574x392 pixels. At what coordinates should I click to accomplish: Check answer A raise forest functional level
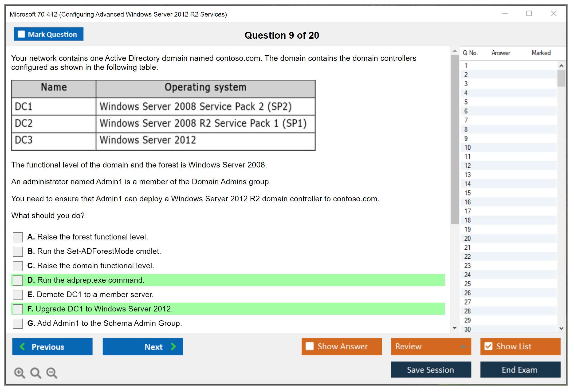pyautogui.click(x=18, y=237)
